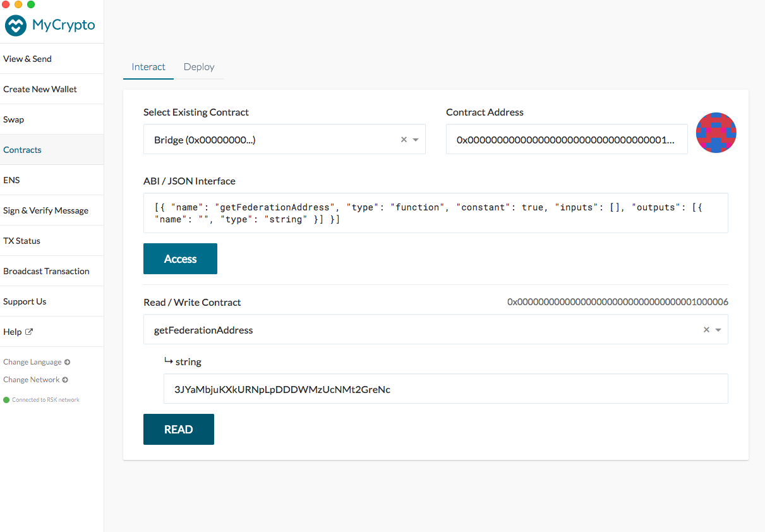Click string output label
This screenshot has width=765, height=532.
tap(188, 362)
